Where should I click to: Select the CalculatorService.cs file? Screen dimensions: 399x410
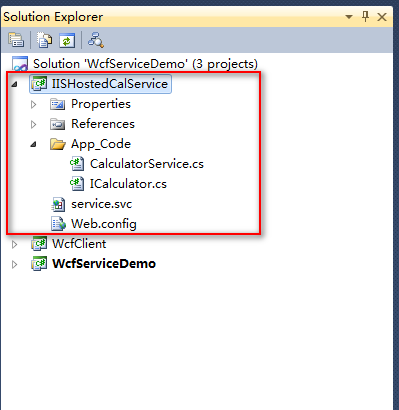[147, 164]
